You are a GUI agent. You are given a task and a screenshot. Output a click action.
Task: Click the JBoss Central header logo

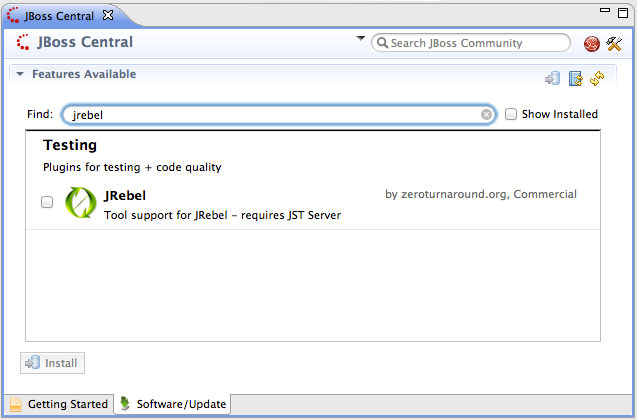click(23, 42)
